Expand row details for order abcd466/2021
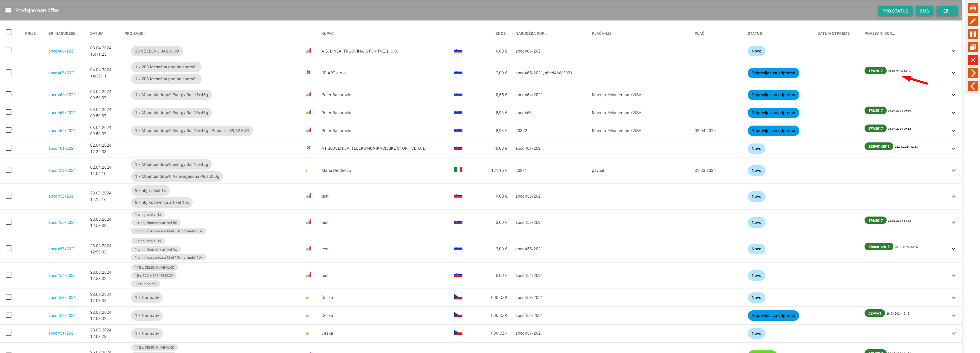980x353 pixels. coord(953,51)
